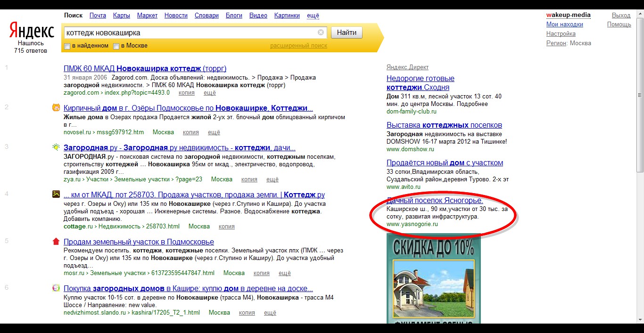Open the копия link of the cottage.ru result
This screenshot has height=333, width=644.
click(x=227, y=227)
